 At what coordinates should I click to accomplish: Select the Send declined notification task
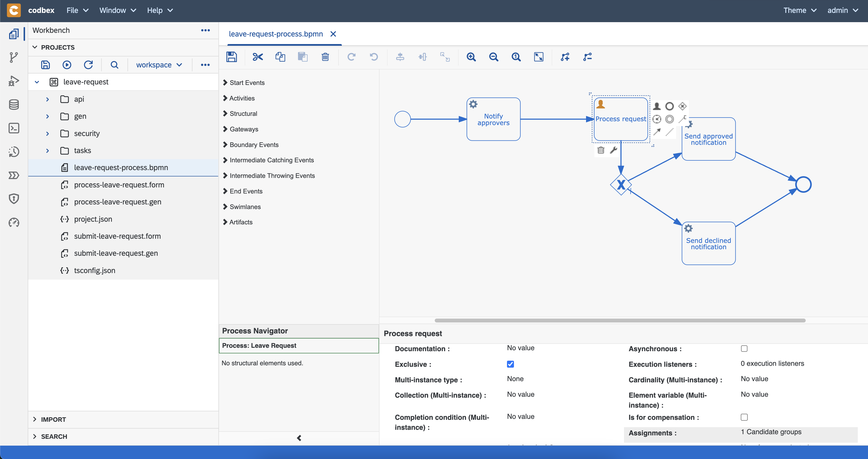tap(708, 243)
